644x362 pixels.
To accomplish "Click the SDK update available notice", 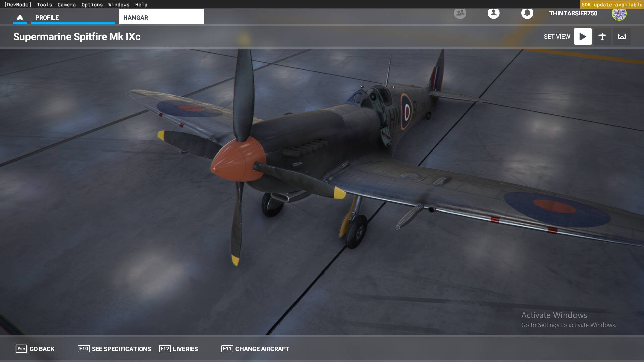I will point(612,5).
